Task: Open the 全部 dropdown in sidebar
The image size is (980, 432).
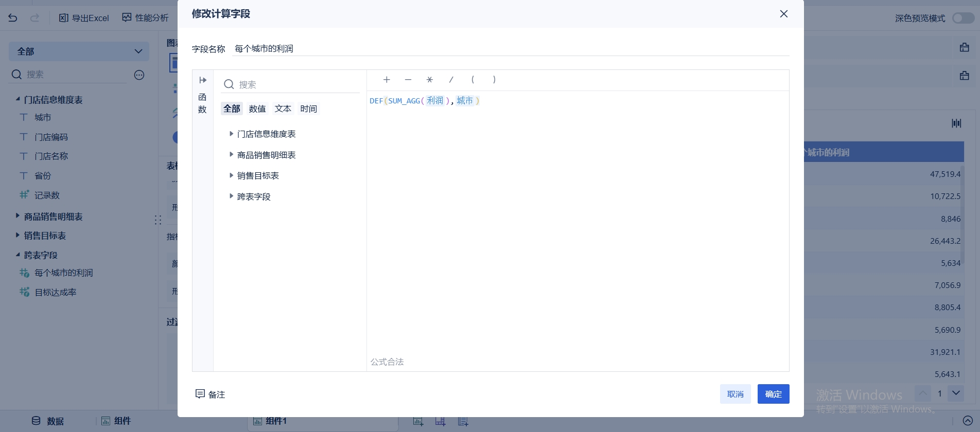Action: pyautogui.click(x=79, y=51)
